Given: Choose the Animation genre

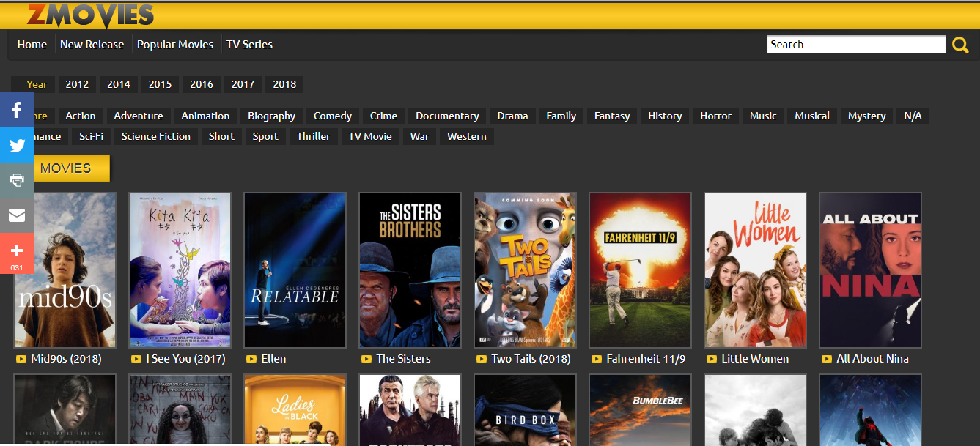Looking at the screenshot, I should 205,116.
